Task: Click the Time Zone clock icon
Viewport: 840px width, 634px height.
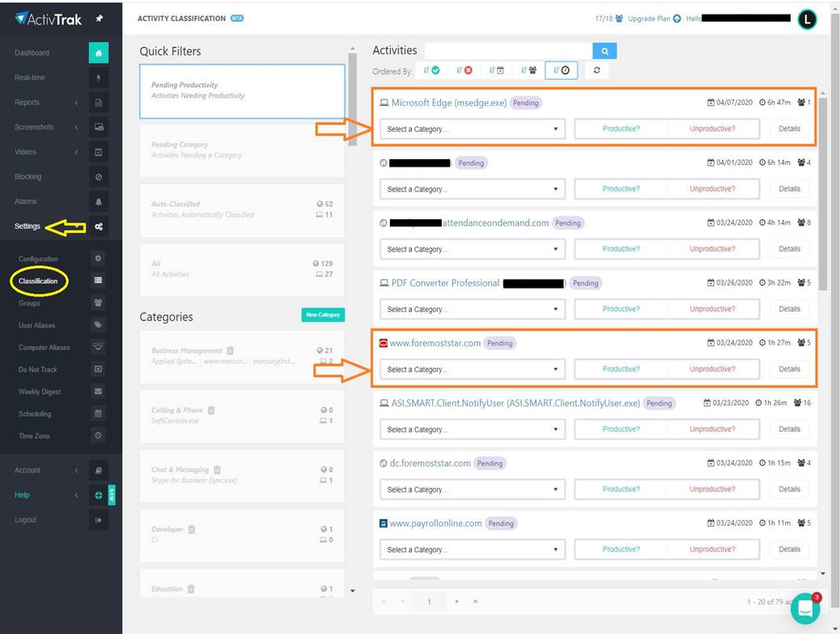Action: [98, 435]
